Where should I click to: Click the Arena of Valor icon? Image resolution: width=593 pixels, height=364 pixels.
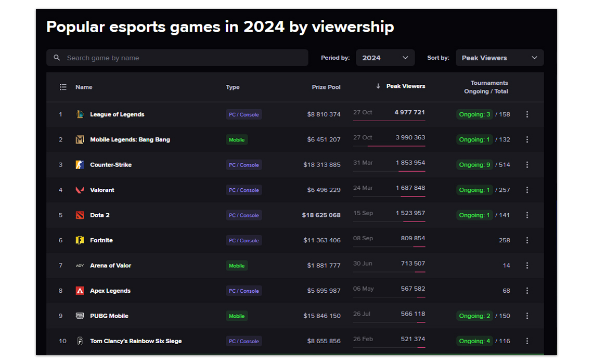80,265
